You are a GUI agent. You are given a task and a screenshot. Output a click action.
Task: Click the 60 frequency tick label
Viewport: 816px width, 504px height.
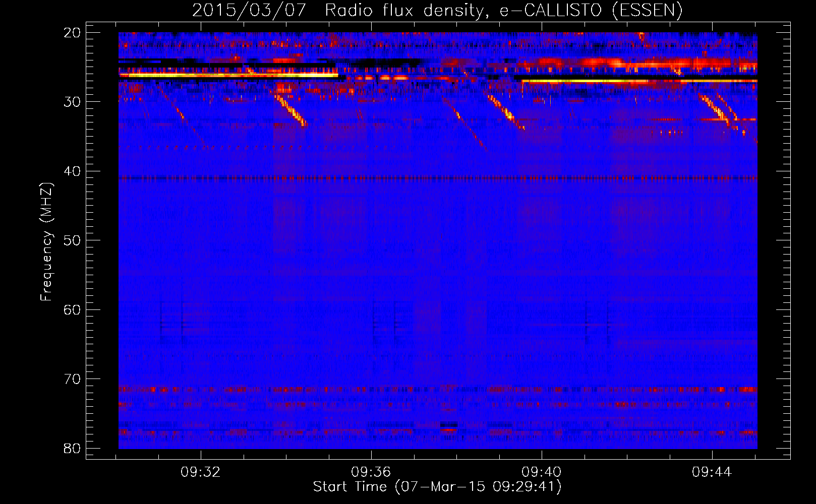(72, 309)
